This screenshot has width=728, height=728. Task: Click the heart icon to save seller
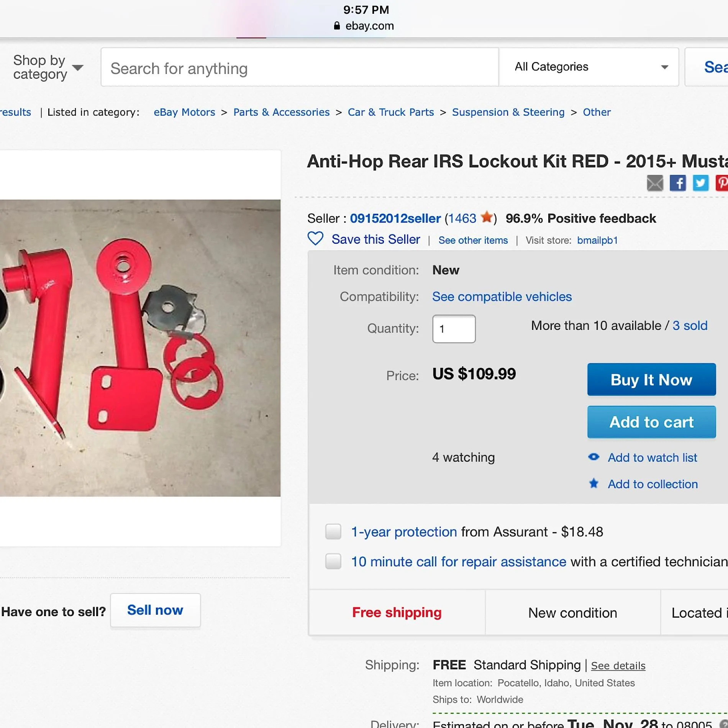click(316, 238)
